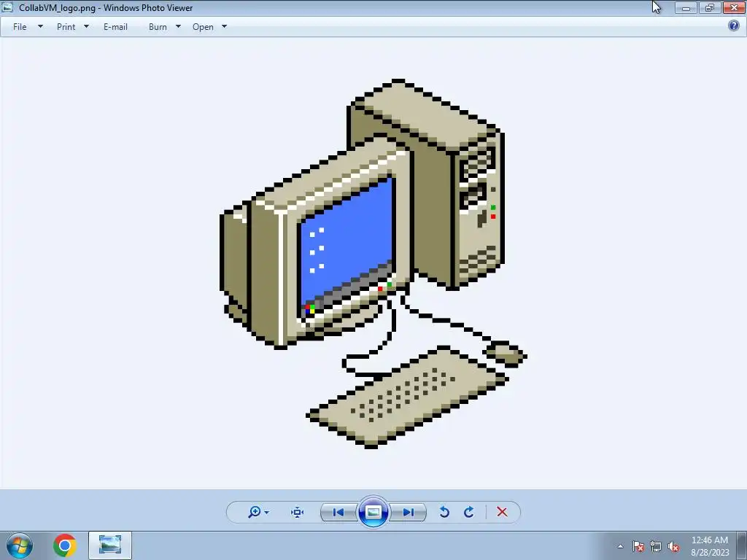Restore down the Photo Viewer window
This screenshot has width=747, height=560.
tap(710, 7)
